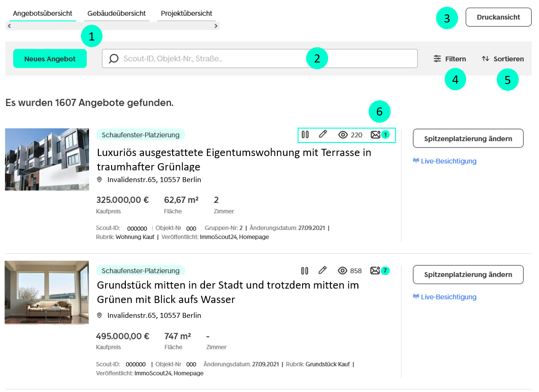Switch to the Projektübersicht tab
The width and height of the screenshot is (539, 392).
(x=187, y=13)
